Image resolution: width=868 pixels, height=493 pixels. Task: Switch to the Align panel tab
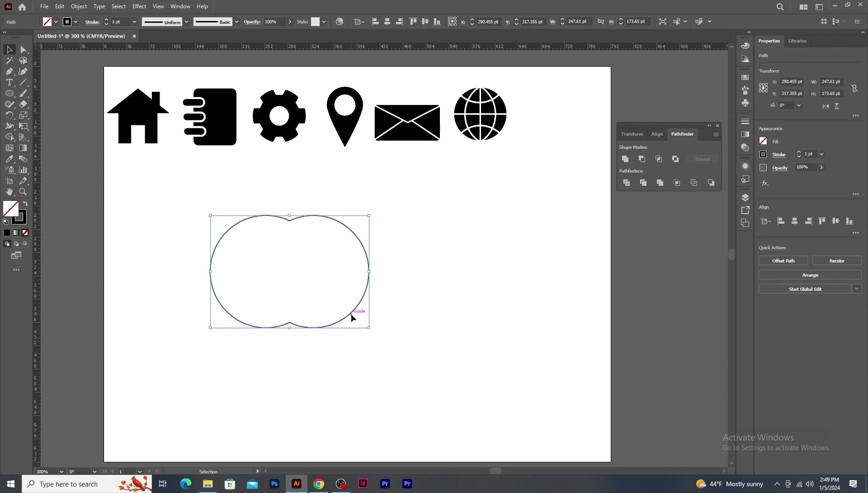pos(657,134)
